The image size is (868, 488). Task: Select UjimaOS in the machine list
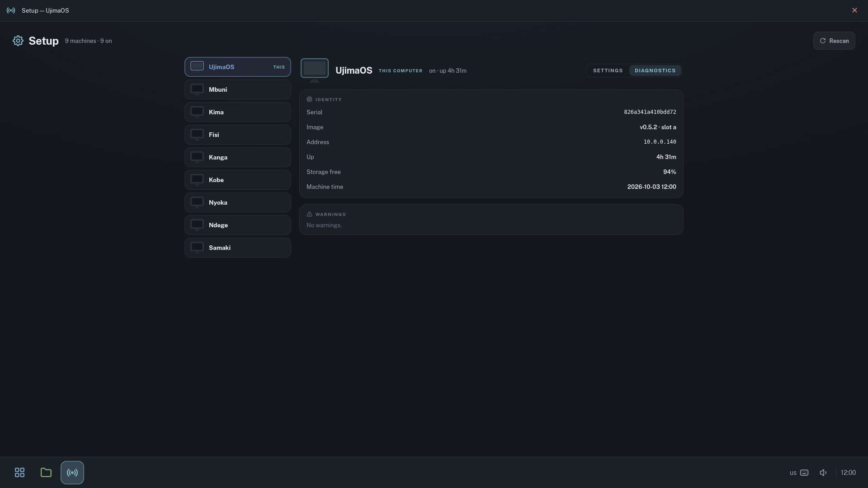pos(238,67)
